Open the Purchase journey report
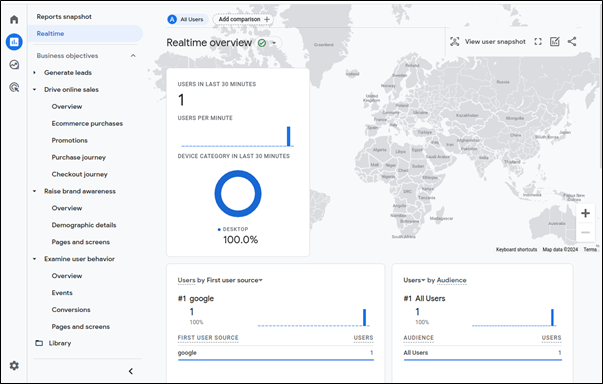This screenshot has height=384, width=603. point(79,157)
